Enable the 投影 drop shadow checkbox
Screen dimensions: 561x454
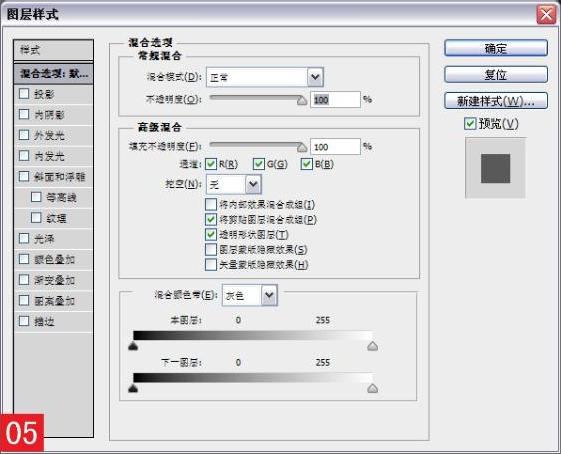coord(24,94)
